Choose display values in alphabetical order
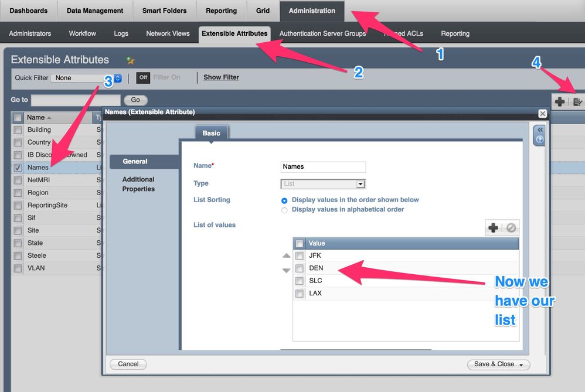 coord(284,210)
